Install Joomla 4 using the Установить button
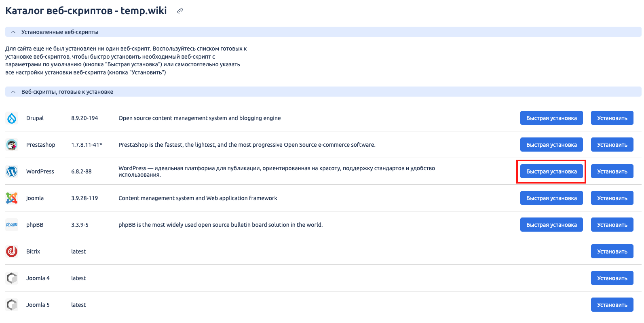 [x=612, y=278]
